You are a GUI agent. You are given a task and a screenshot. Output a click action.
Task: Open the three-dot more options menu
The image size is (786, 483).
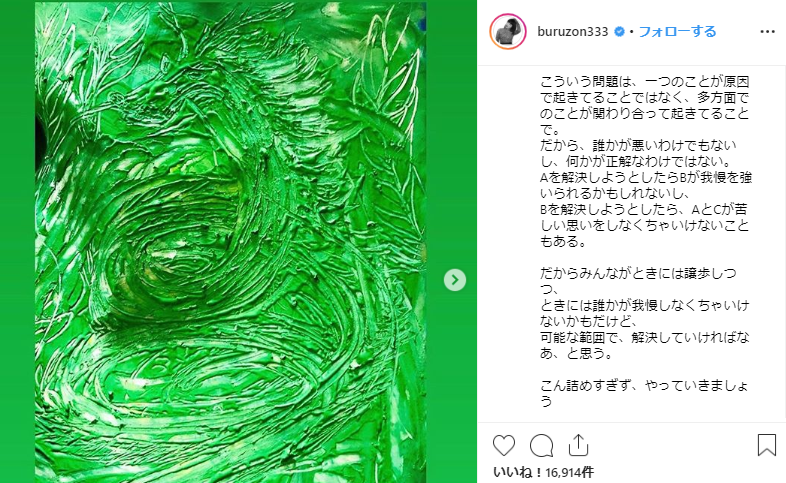(767, 32)
